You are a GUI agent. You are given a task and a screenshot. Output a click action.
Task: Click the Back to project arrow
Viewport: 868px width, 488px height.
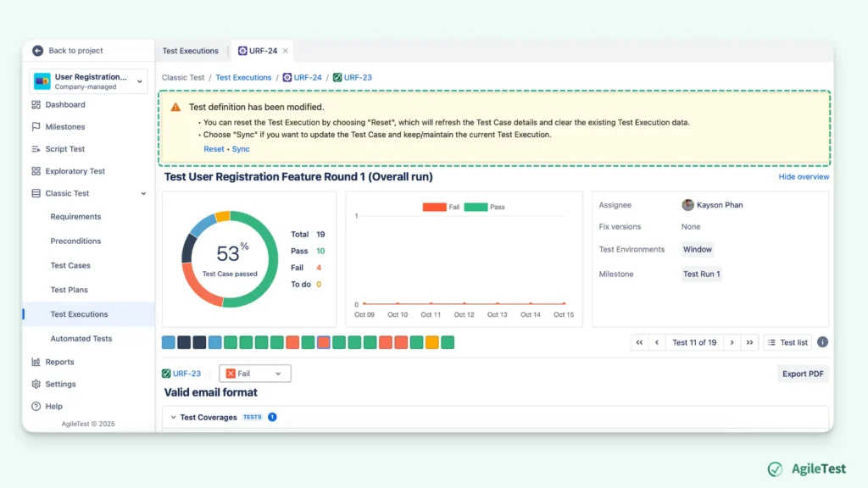pos(37,50)
